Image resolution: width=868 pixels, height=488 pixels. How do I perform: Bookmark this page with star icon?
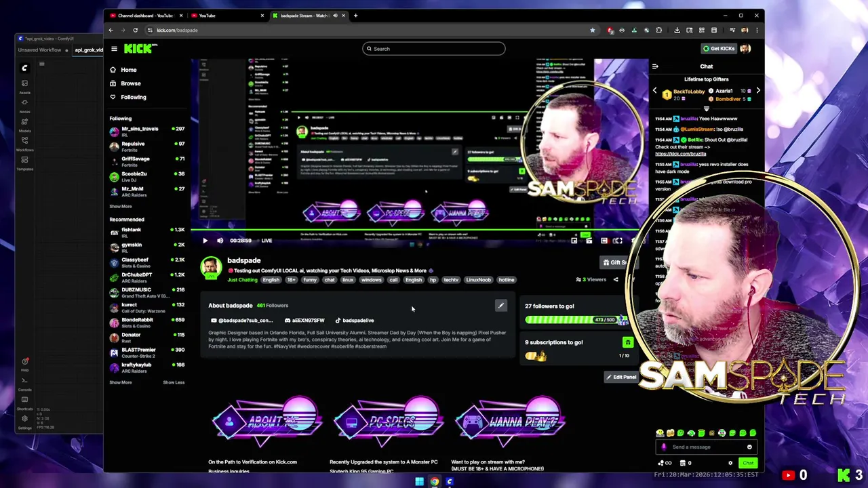[x=592, y=30]
